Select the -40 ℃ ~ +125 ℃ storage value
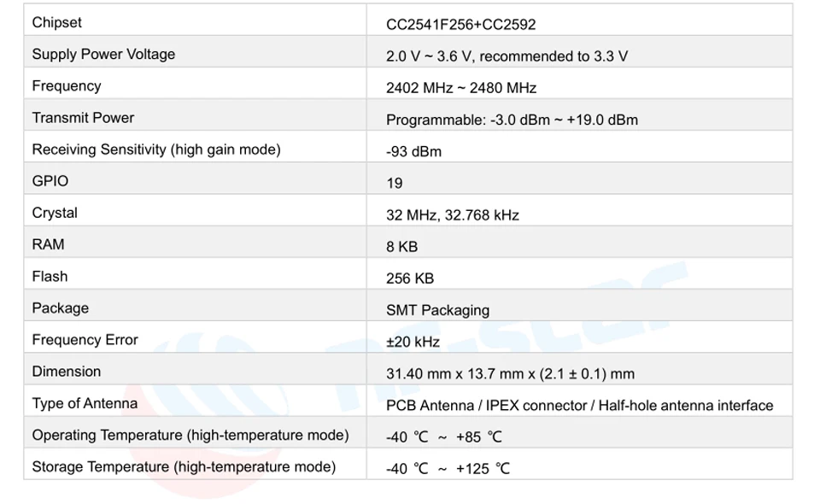This screenshot has height=504, width=820. [448, 469]
